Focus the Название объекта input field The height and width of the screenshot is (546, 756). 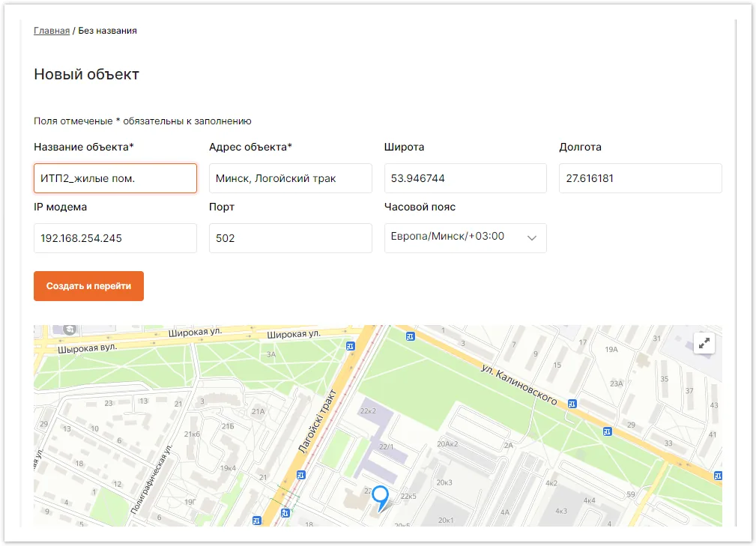click(x=115, y=178)
